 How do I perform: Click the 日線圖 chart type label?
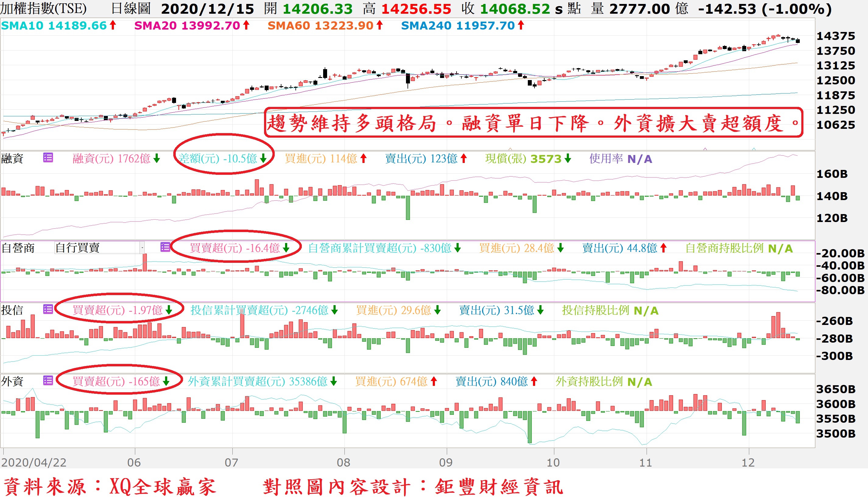click(131, 9)
